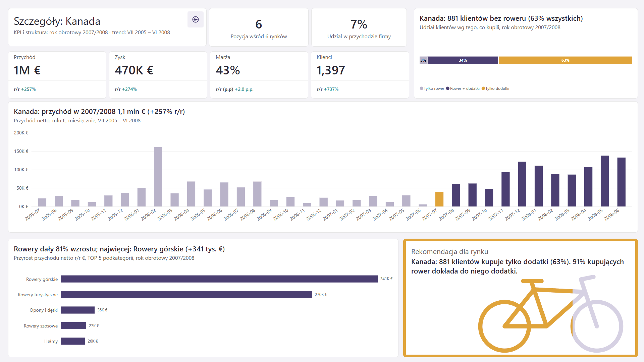Select the Rowery turystyczne bar
The width and height of the screenshot is (644, 362).
[186, 295]
